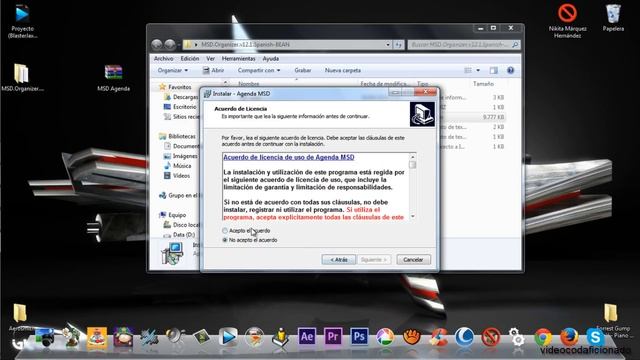Select Escritorio in the Explorer sidebar
The width and height of the screenshot is (640, 360).
tap(180, 107)
